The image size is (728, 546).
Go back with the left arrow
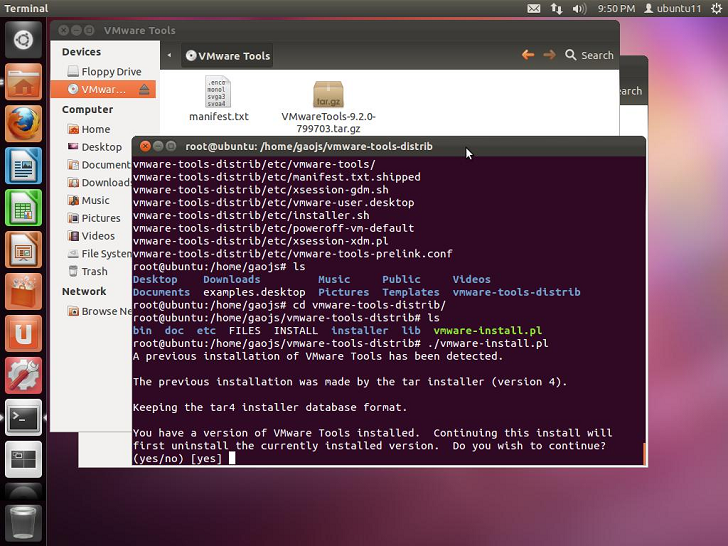528,55
